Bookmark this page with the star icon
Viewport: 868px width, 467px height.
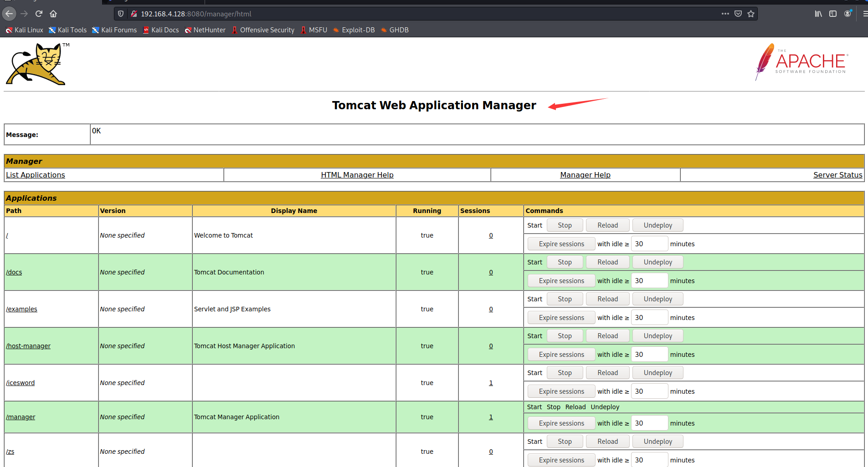pyautogui.click(x=751, y=14)
